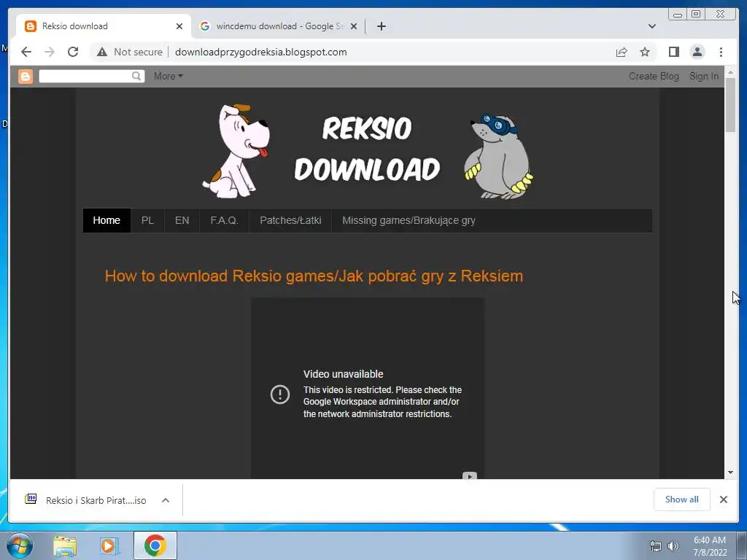
Task: Click the Video unavailable message text
Action: (344, 374)
